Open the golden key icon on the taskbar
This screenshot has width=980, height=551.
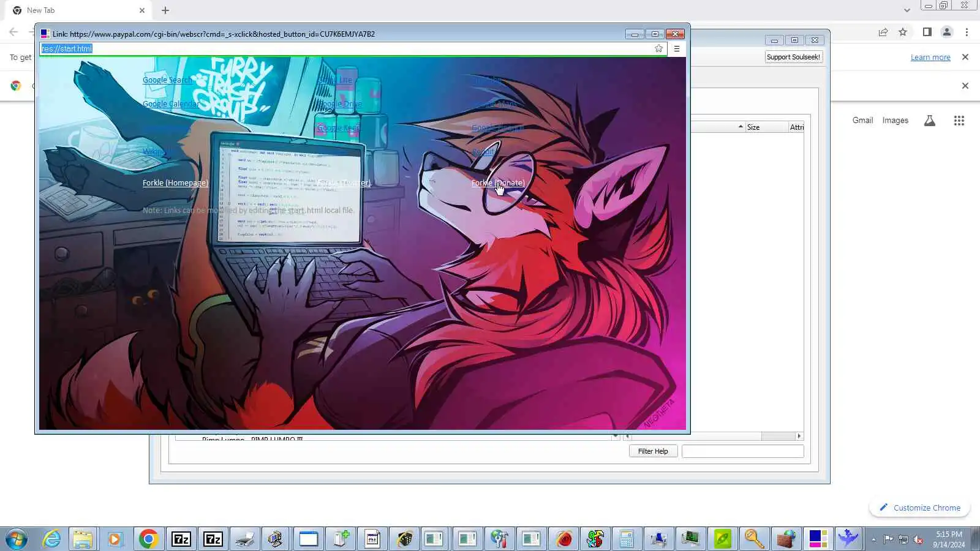pos(754,539)
